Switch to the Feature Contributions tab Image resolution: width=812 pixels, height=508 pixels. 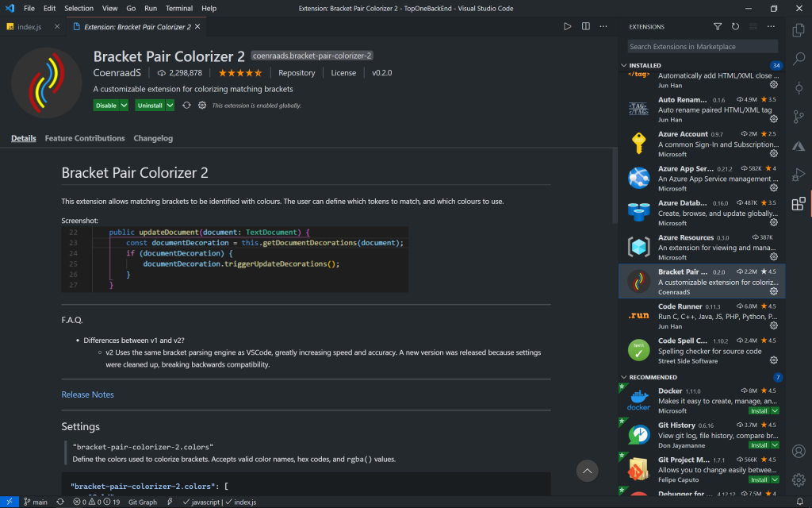click(85, 138)
